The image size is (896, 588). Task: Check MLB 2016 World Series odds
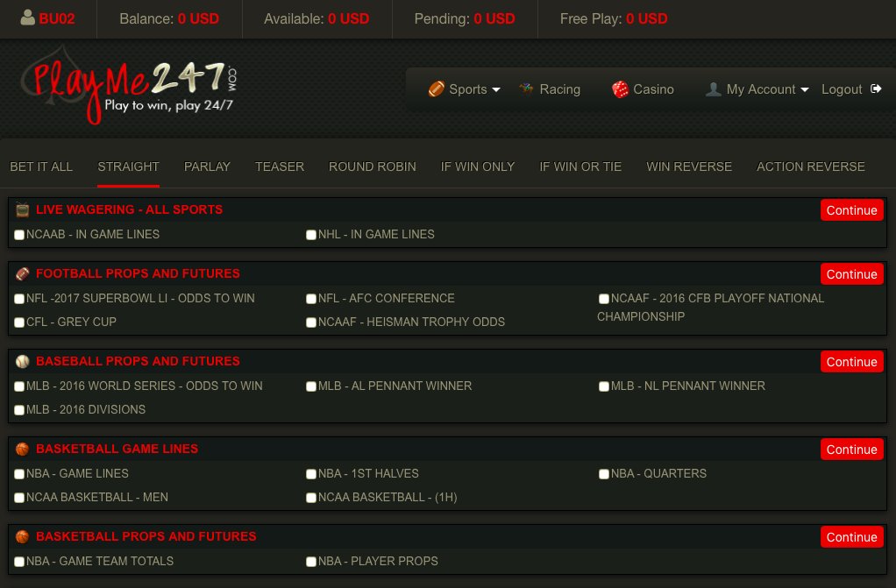coord(19,386)
